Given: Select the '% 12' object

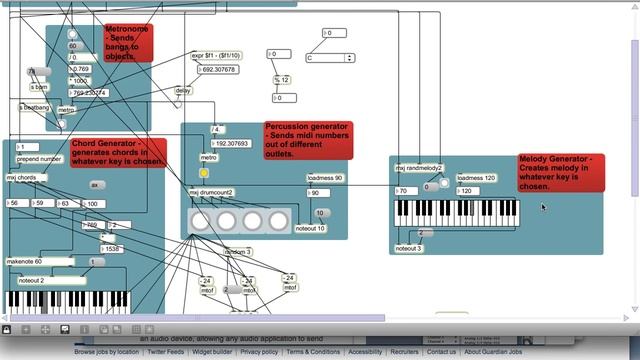Looking at the screenshot, I should pyautogui.click(x=282, y=80).
